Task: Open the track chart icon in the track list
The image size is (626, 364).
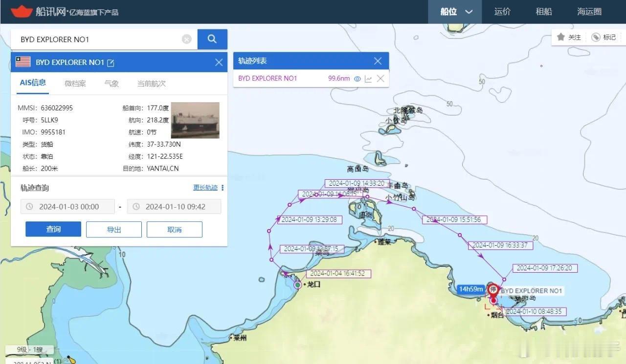Action: [368, 79]
